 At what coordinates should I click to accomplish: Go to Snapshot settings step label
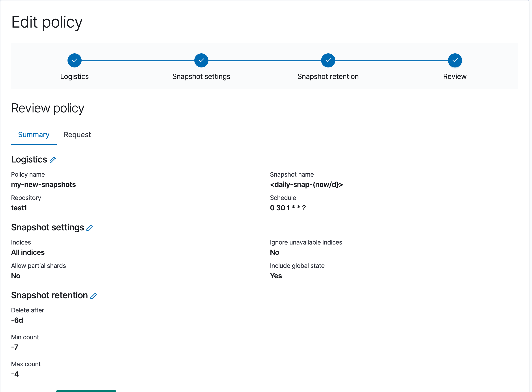click(201, 77)
